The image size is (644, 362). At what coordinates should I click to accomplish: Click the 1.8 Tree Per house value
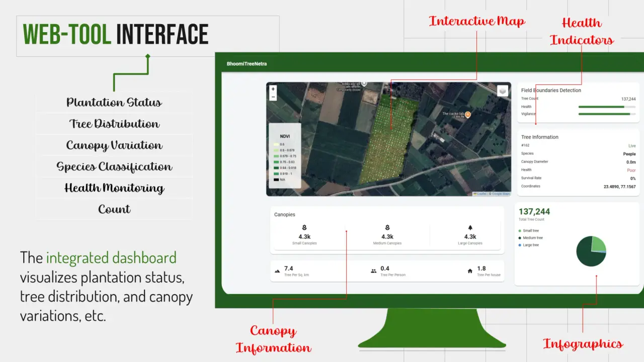(x=481, y=268)
